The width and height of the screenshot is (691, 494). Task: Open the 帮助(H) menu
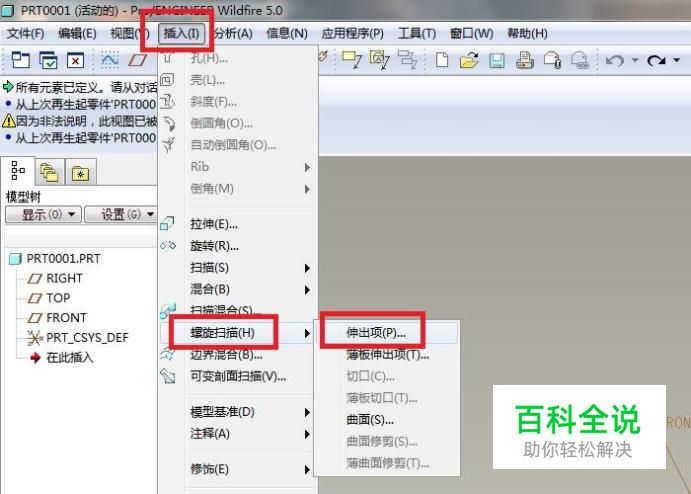click(x=528, y=33)
